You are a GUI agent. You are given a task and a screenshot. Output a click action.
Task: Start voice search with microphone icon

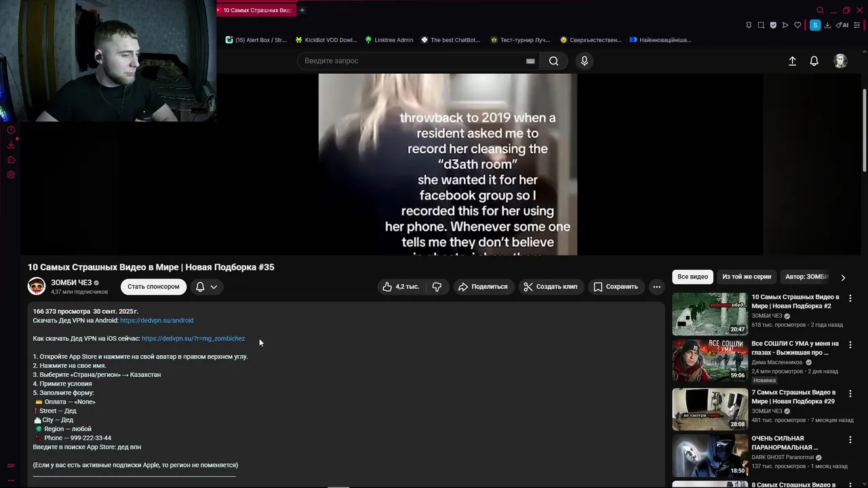pos(585,61)
